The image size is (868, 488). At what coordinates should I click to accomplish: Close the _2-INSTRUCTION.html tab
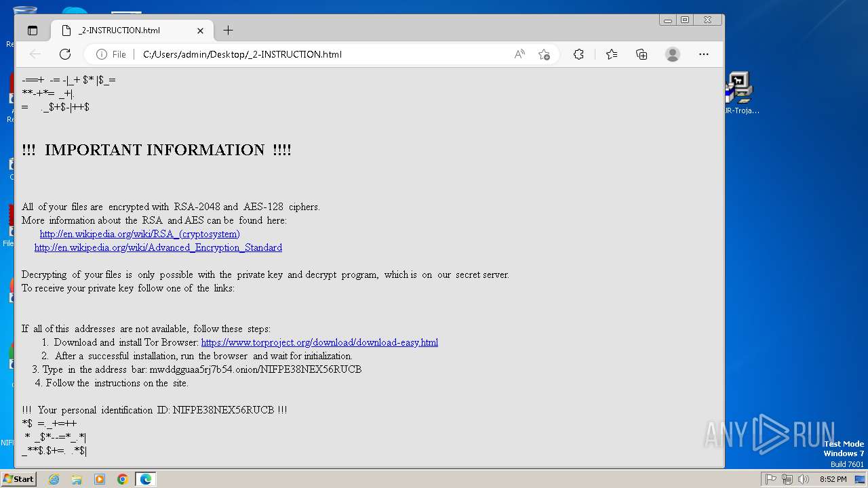pyautogui.click(x=200, y=30)
